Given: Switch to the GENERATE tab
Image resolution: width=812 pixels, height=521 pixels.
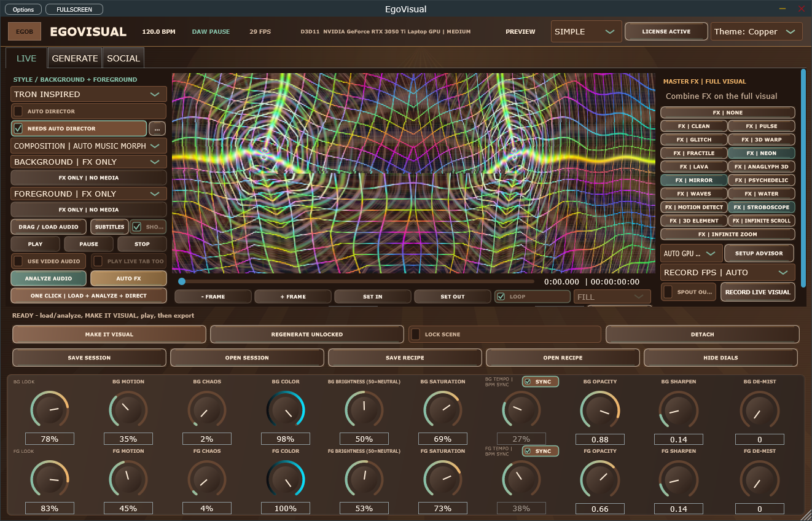Looking at the screenshot, I should click(75, 58).
